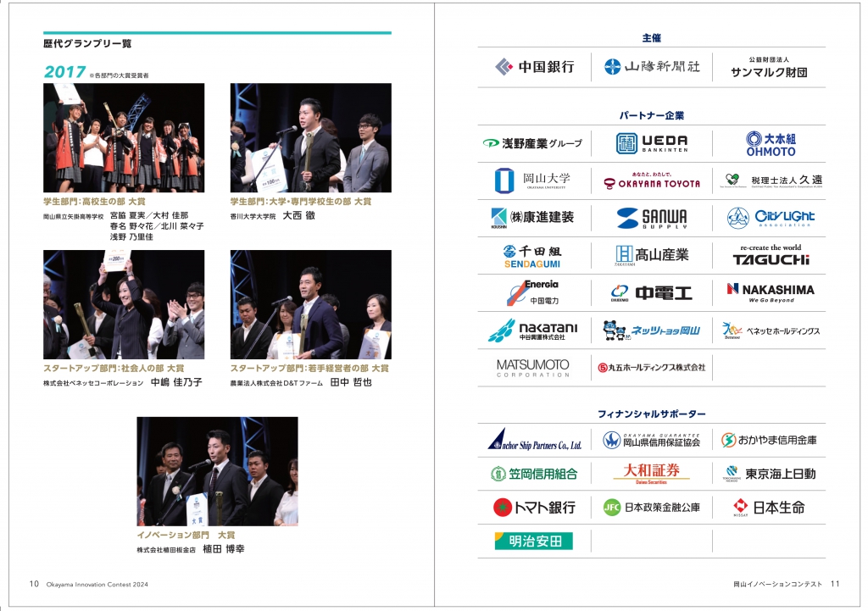Select the 山陽新聞社 logo
Viewport: 868px width, 611px height.
(652, 67)
